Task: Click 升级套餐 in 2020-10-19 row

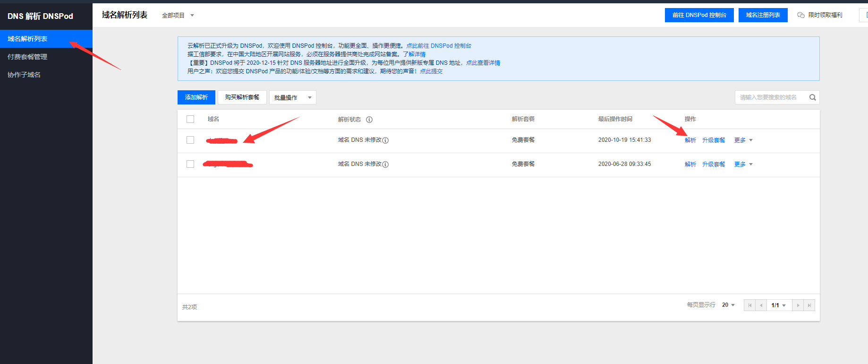Action: (x=714, y=140)
